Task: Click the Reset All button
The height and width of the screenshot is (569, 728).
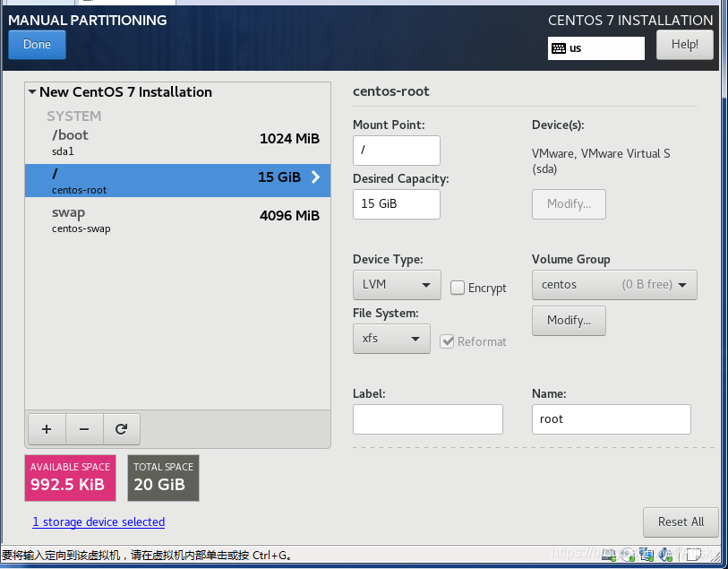Action: [x=681, y=522]
